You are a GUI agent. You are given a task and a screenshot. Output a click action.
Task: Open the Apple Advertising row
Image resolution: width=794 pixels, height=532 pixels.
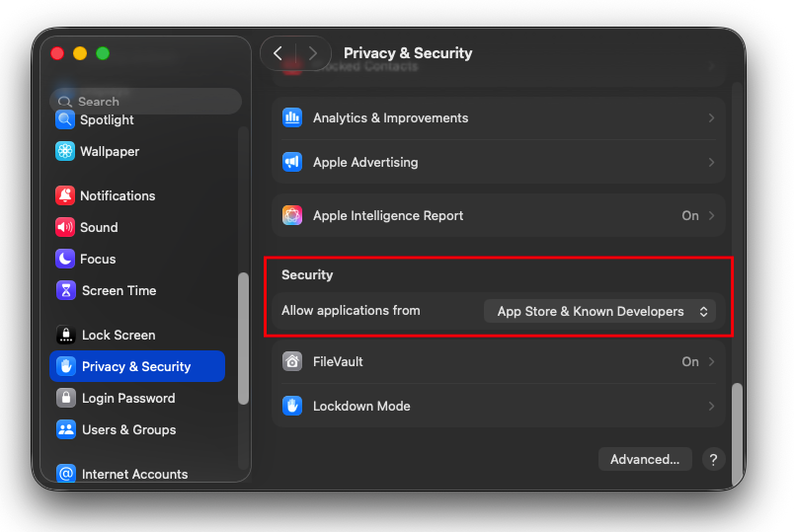pyautogui.click(x=499, y=162)
